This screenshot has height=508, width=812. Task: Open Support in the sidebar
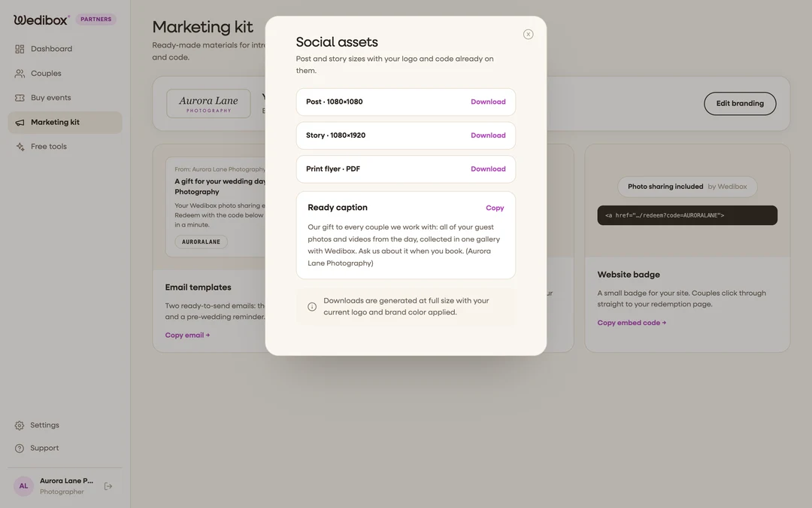coord(65,448)
